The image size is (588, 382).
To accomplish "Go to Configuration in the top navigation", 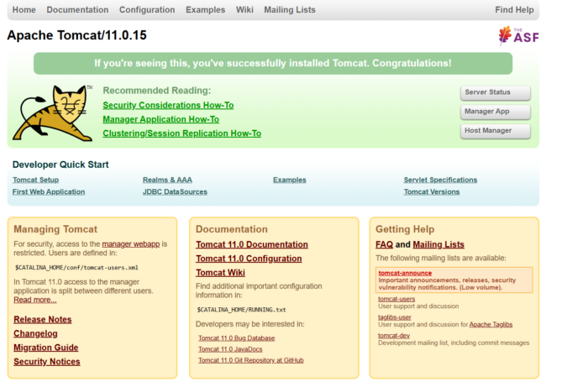I will tap(147, 10).
